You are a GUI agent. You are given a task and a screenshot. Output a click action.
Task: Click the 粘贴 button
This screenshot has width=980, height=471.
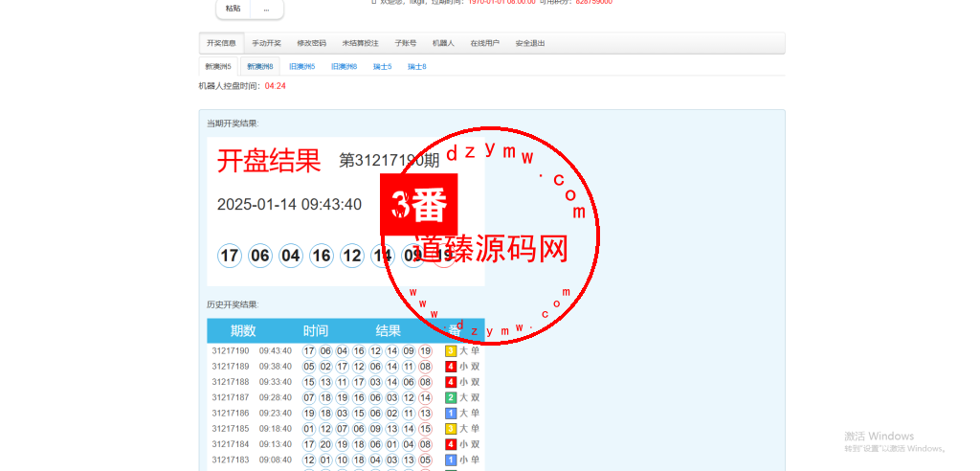pos(234,9)
